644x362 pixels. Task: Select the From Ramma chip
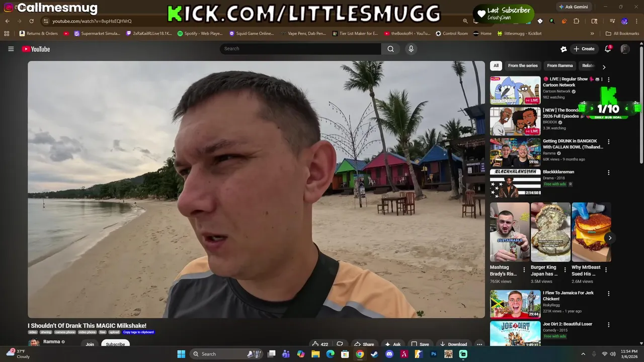(x=560, y=65)
